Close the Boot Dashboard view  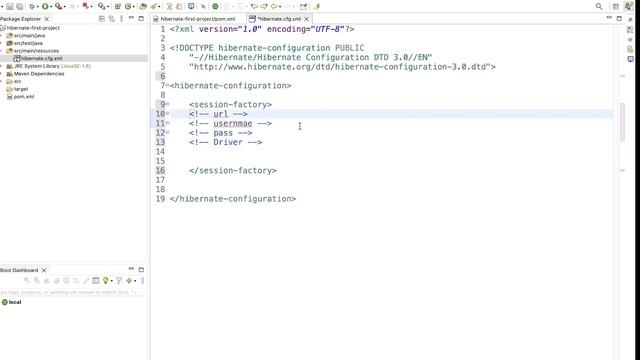[x=44, y=270]
